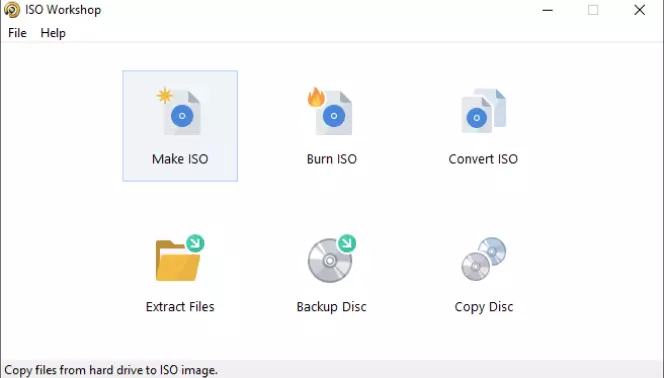The width and height of the screenshot is (664, 378).
Task: Open the Help menu
Action: coord(53,33)
